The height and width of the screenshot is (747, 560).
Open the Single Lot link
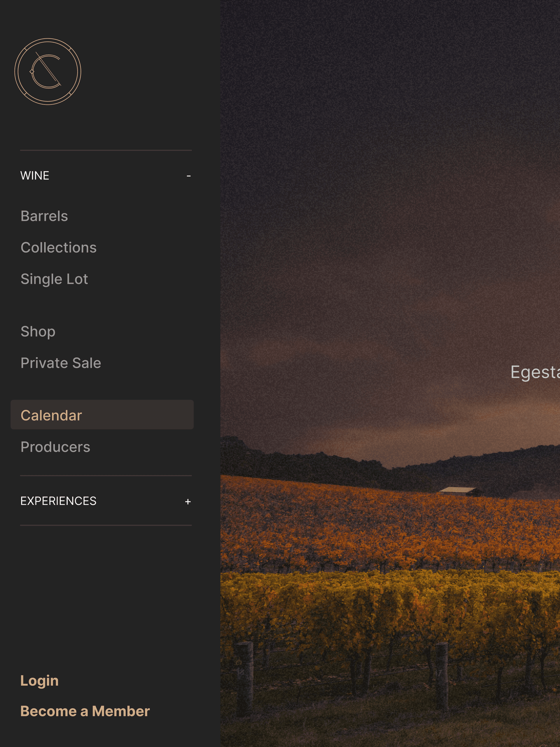point(54,279)
